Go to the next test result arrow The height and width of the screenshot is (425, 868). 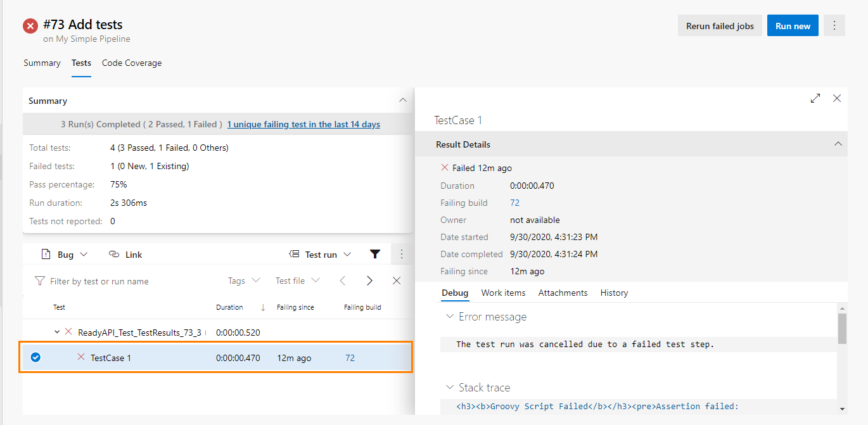point(369,281)
